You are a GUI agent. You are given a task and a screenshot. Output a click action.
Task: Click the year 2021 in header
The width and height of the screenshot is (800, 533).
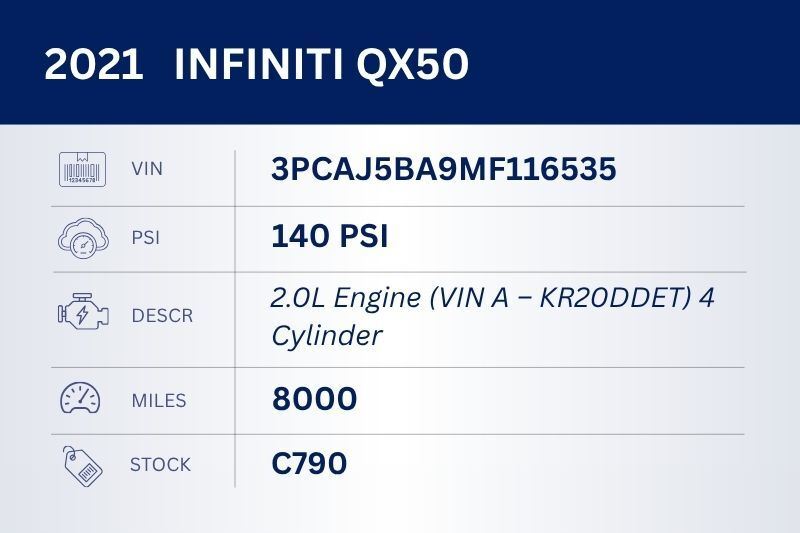[x=93, y=65]
